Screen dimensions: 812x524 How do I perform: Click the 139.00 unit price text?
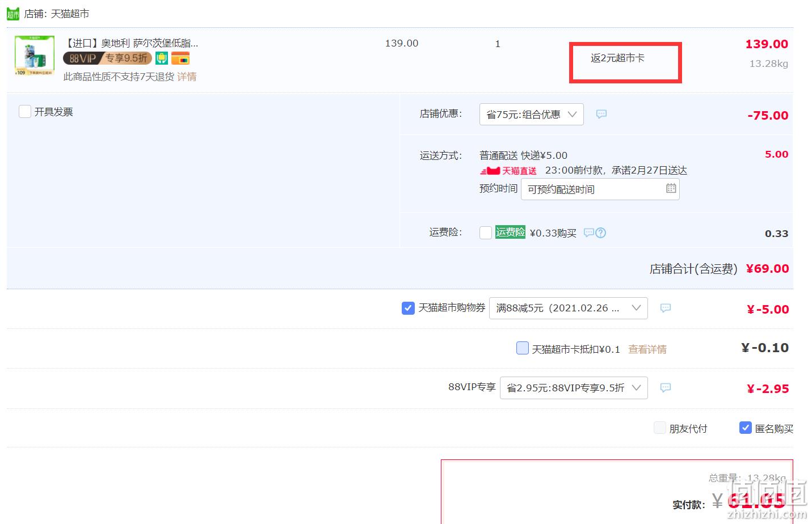click(402, 43)
